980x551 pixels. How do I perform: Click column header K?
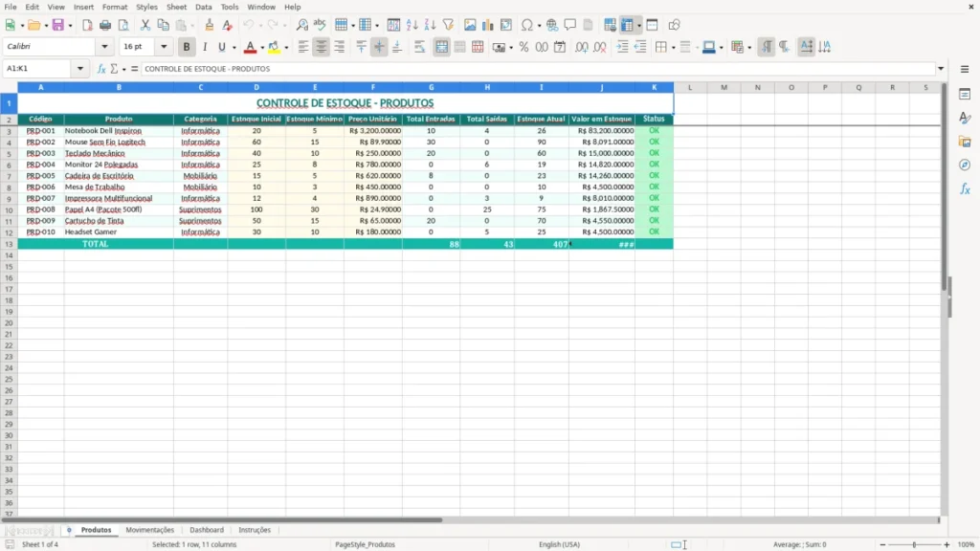(654, 87)
